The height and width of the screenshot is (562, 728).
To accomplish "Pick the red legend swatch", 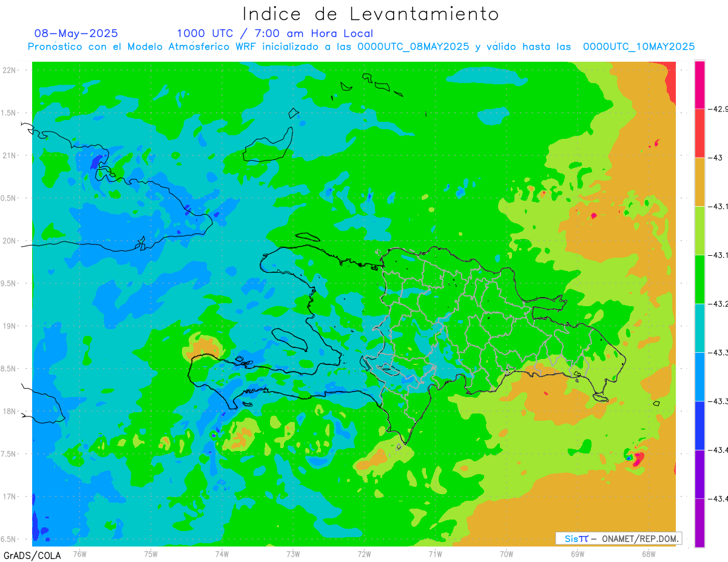I will pyautogui.click(x=699, y=133).
